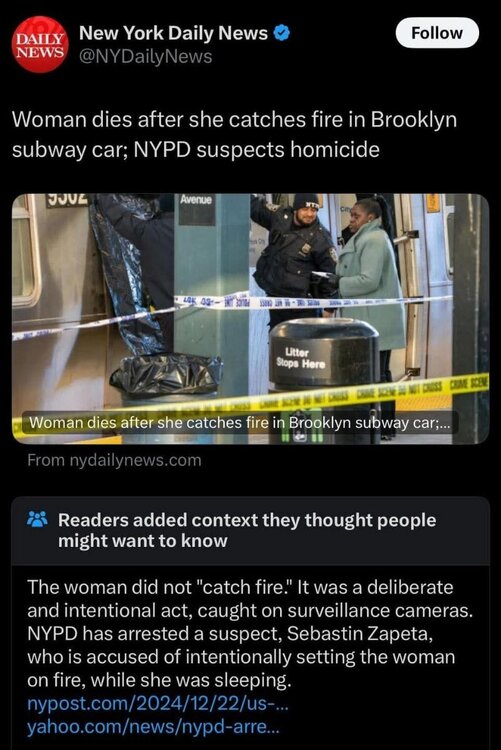Click the community notes people icon
Image resolution: width=501 pixels, height=750 pixels.
pyautogui.click(x=37, y=519)
